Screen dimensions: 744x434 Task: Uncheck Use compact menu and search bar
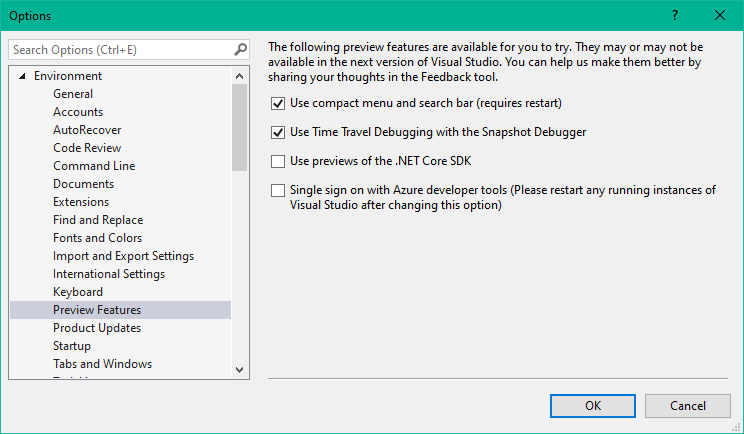point(278,103)
